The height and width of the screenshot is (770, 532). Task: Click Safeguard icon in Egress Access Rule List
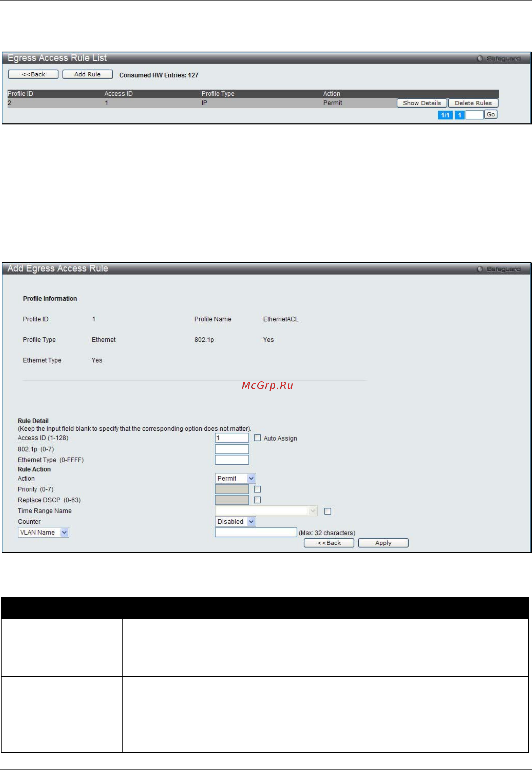tap(480, 58)
